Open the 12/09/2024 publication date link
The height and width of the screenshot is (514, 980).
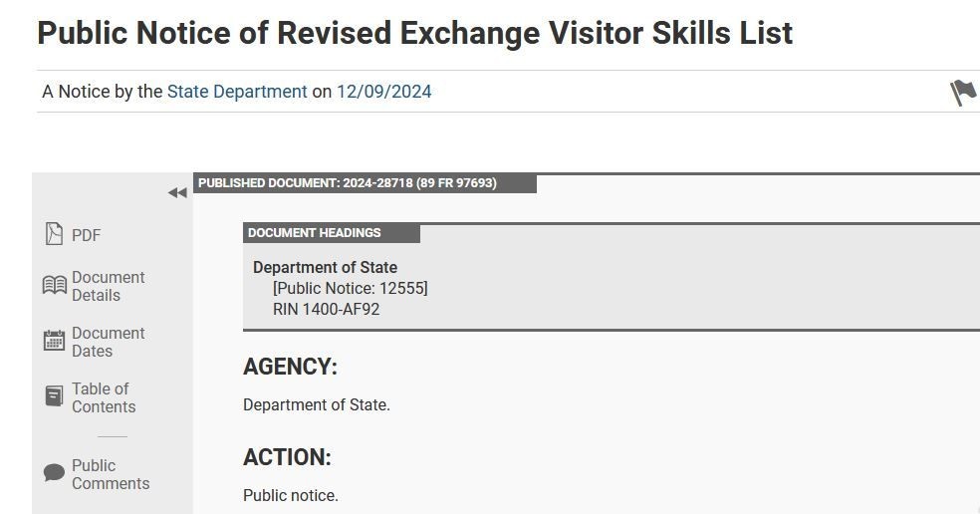(383, 92)
